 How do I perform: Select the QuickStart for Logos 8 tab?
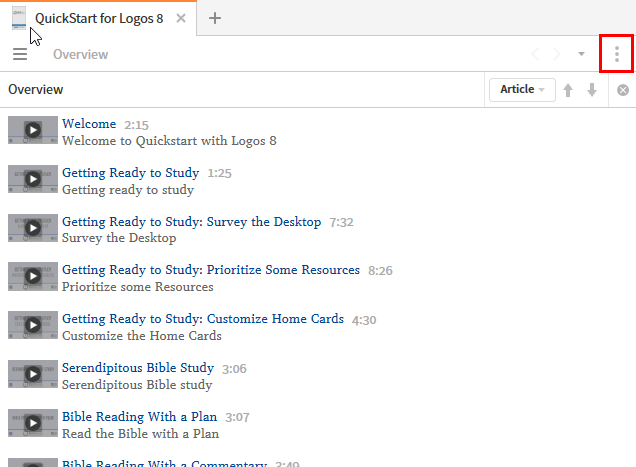pyautogui.click(x=99, y=19)
